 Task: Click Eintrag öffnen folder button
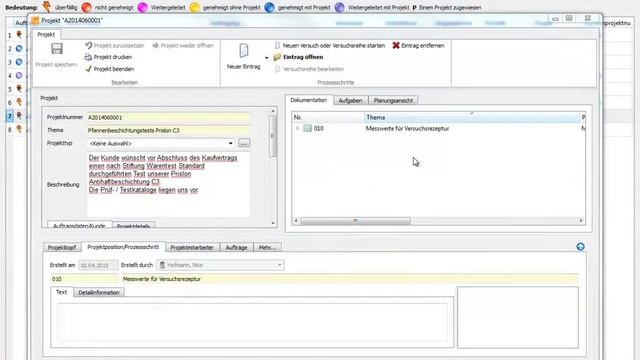298,57
